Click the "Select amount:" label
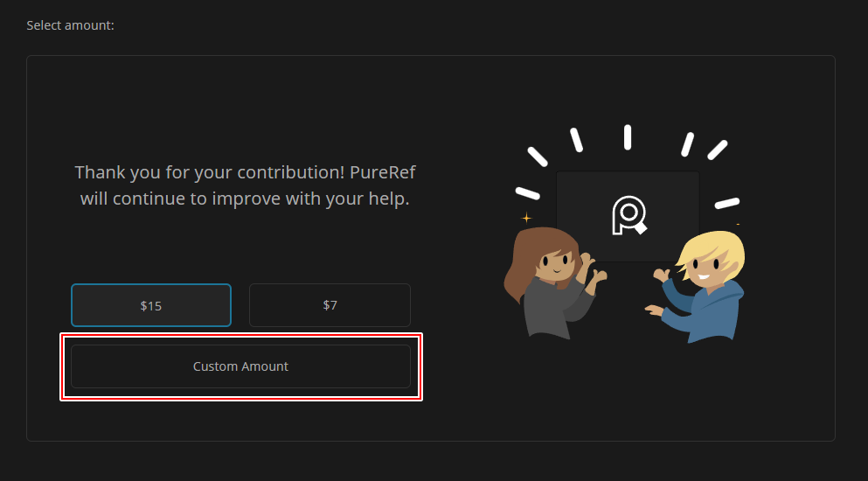The width and height of the screenshot is (868, 481). 70,25
